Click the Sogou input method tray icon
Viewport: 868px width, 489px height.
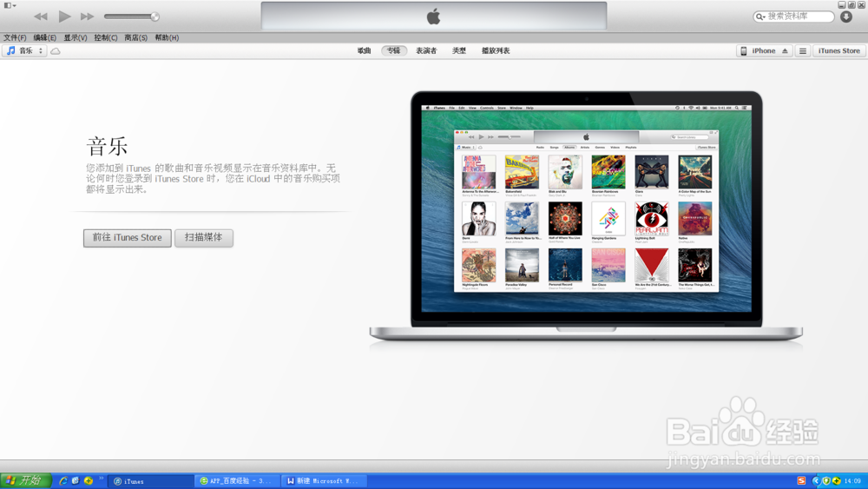pyautogui.click(x=801, y=480)
